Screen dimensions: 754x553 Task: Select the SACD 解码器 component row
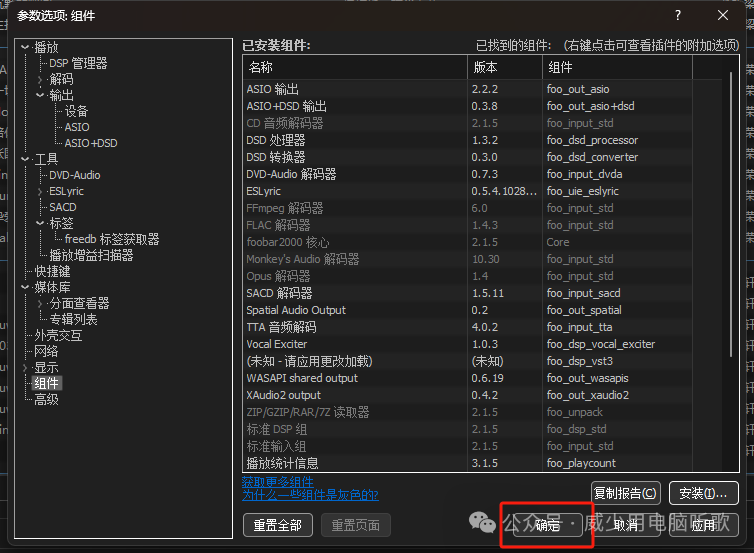click(279, 293)
